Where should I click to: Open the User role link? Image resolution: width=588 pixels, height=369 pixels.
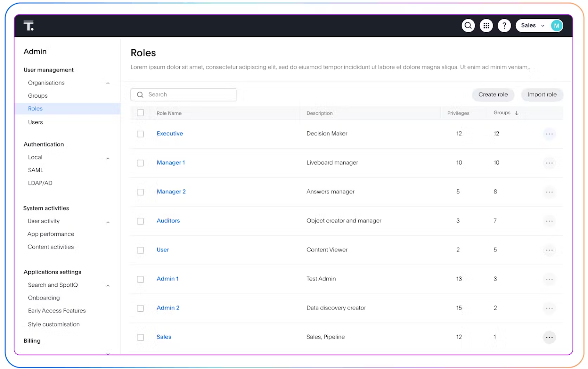163,250
